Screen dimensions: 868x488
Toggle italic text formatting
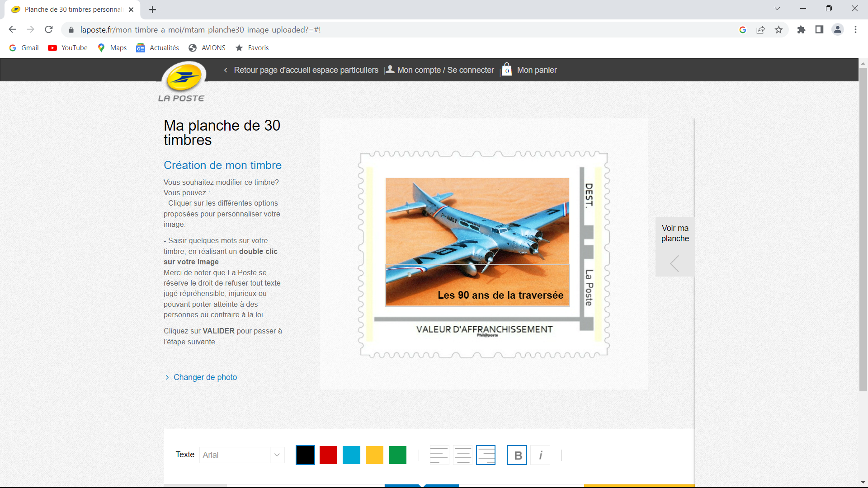coord(540,455)
